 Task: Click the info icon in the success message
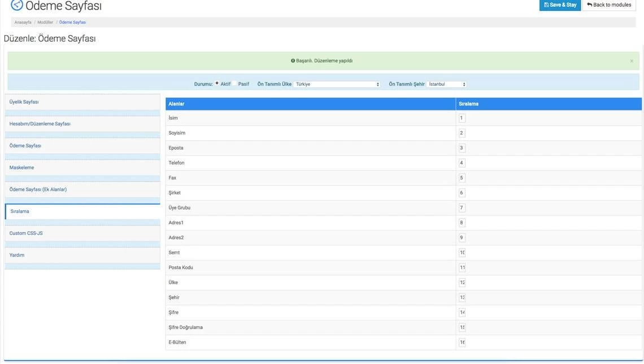tap(292, 60)
